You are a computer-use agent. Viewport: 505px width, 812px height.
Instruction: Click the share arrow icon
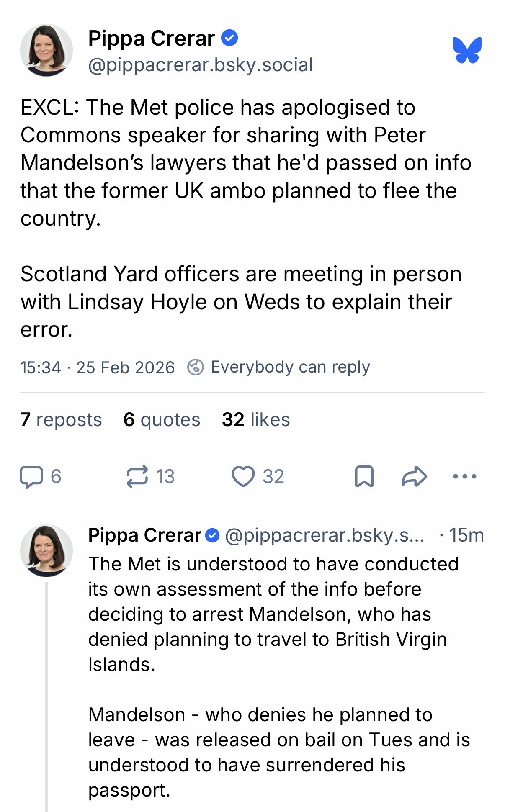(414, 477)
